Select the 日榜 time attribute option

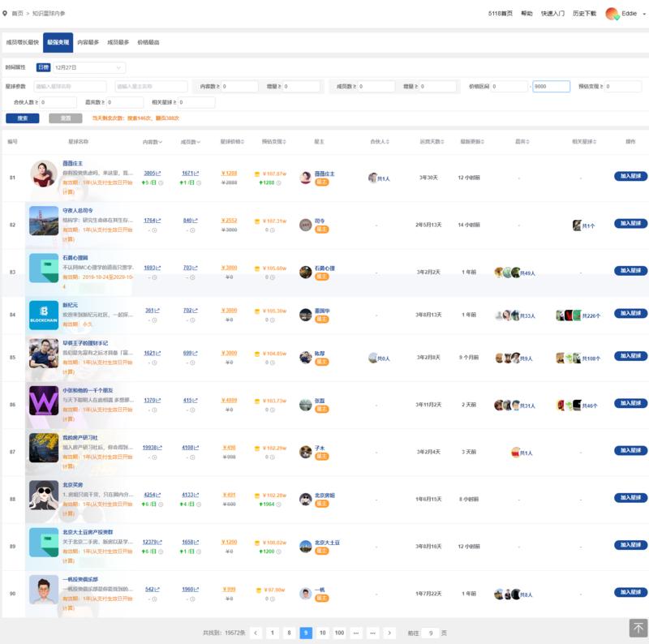click(x=43, y=67)
